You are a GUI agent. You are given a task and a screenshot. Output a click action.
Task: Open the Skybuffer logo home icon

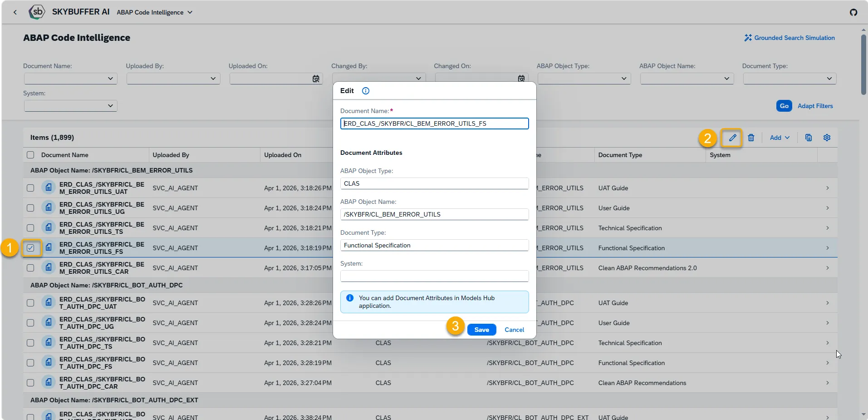tap(37, 12)
